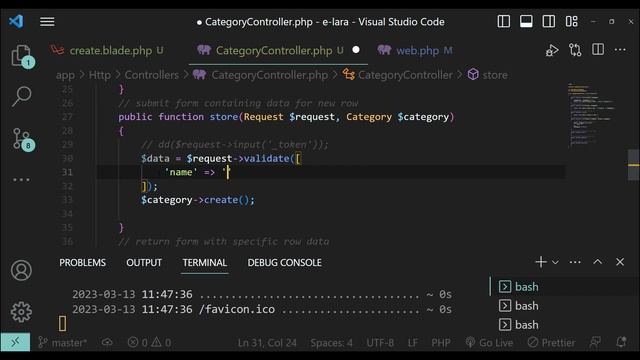
Task: Change indentation via Spaces: 4
Action: [331, 343]
